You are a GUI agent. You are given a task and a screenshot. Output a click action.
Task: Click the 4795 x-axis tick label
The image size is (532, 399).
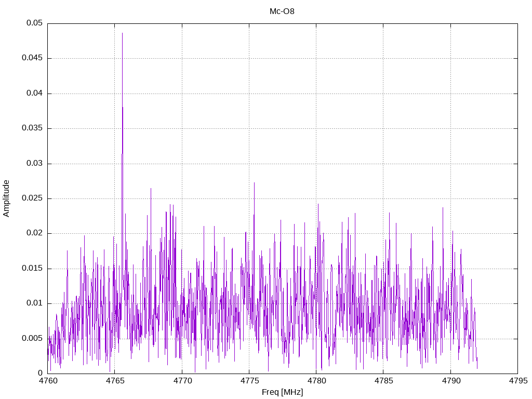[x=517, y=381]
